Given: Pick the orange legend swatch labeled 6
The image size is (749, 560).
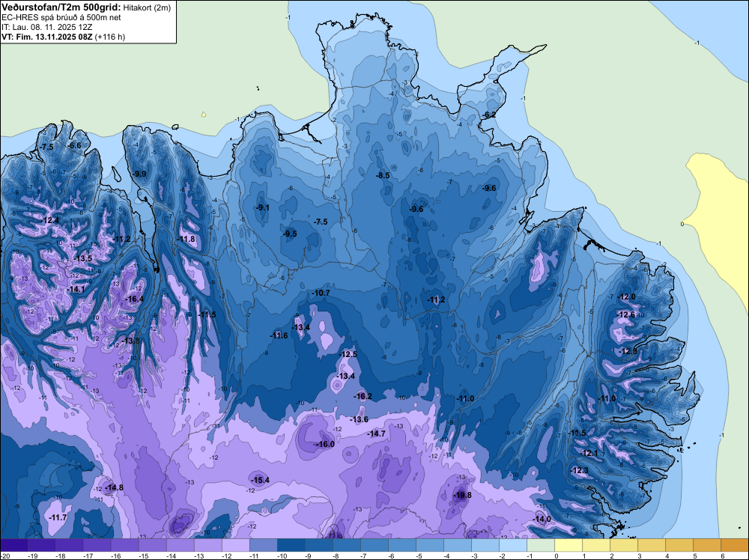Looking at the screenshot, I should click(734, 545).
